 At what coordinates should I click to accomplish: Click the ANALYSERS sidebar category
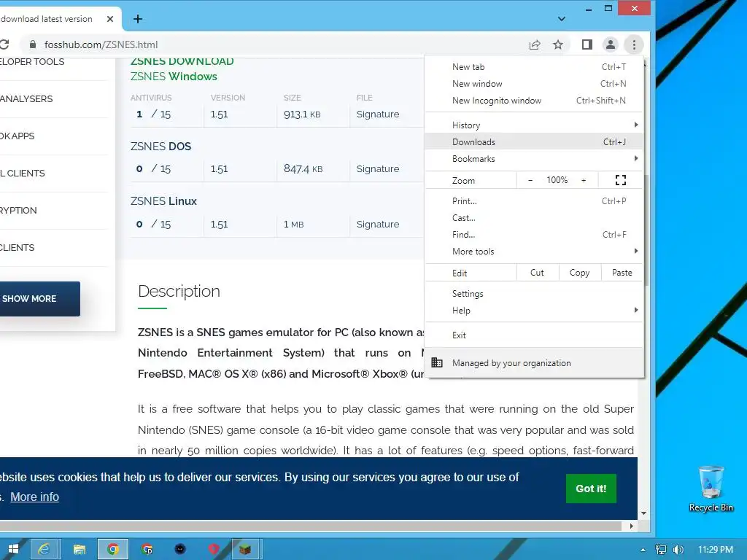pyautogui.click(x=27, y=99)
